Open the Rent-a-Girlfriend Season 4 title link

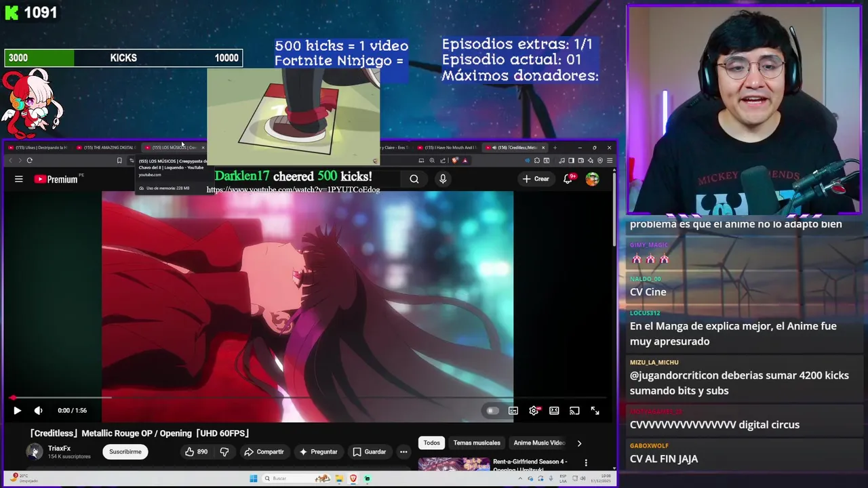(x=530, y=464)
